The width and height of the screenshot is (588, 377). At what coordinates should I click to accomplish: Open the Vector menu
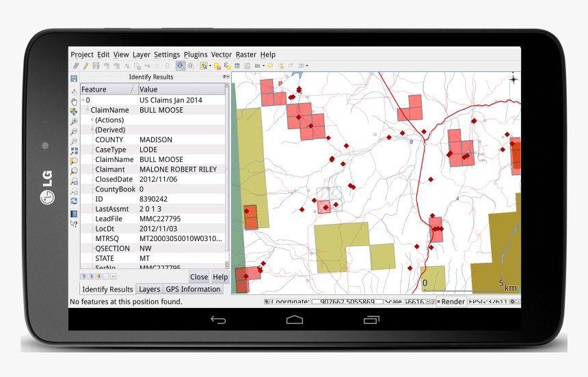pyautogui.click(x=221, y=55)
